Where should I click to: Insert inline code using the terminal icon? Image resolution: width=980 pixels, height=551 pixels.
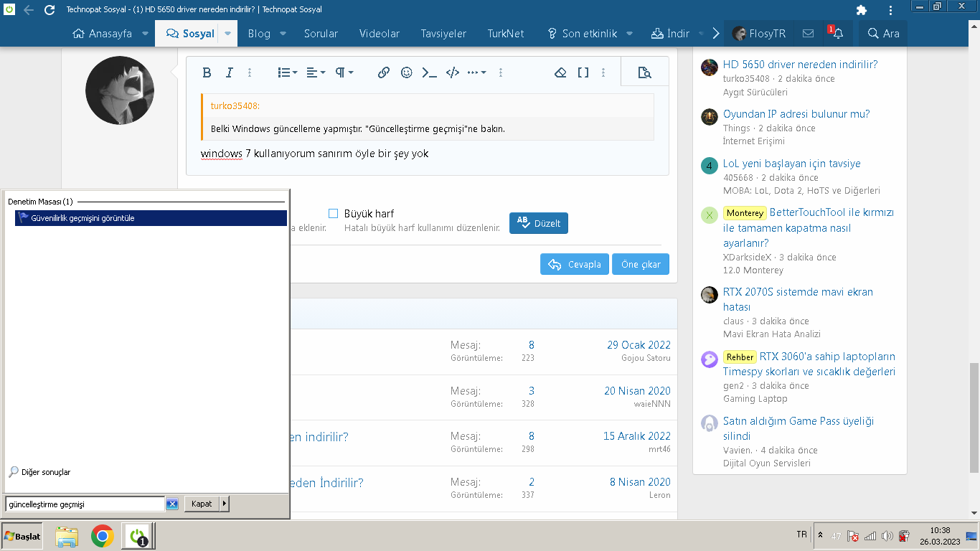(x=429, y=72)
